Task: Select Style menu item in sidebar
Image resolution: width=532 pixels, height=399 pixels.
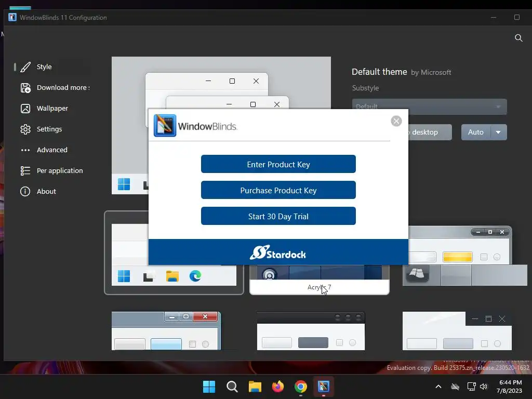Action: click(44, 67)
